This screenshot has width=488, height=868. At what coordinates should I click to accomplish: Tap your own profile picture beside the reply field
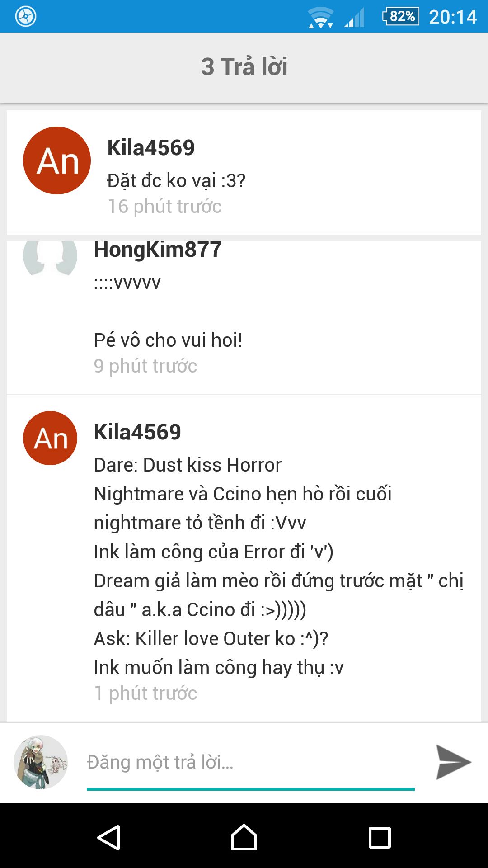tap(41, 762)
